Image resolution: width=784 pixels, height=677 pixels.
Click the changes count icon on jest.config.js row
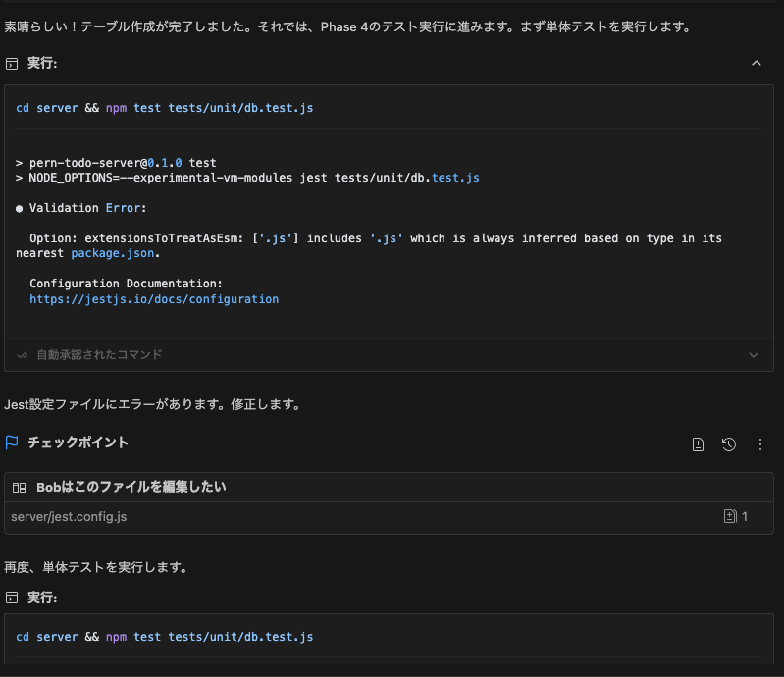pos(730,516)
